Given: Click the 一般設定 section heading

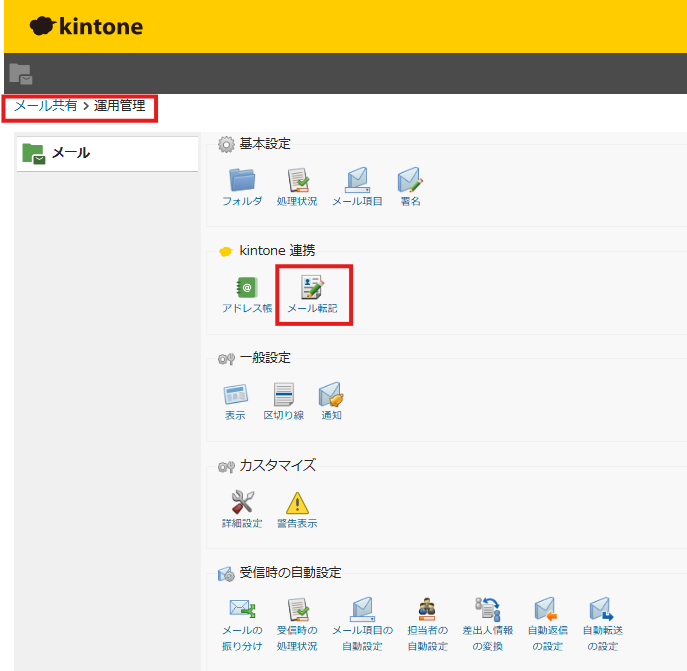Looking at the screenshot, I should click(x=265, y=358).
